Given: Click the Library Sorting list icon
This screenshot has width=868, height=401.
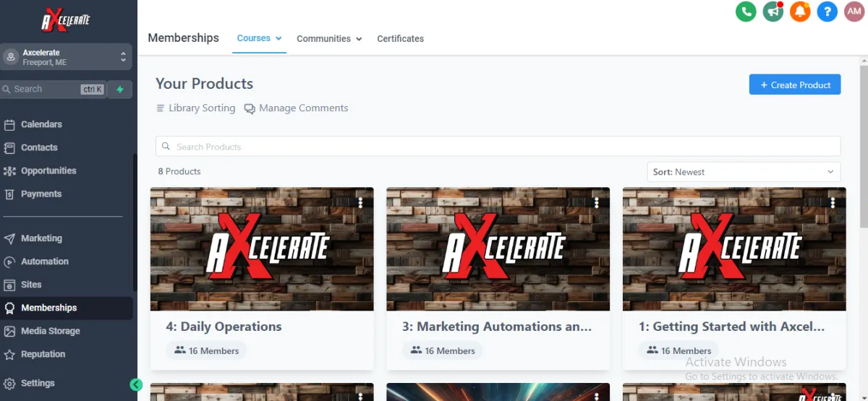Looking at the screenshot, I should (161, 108).
